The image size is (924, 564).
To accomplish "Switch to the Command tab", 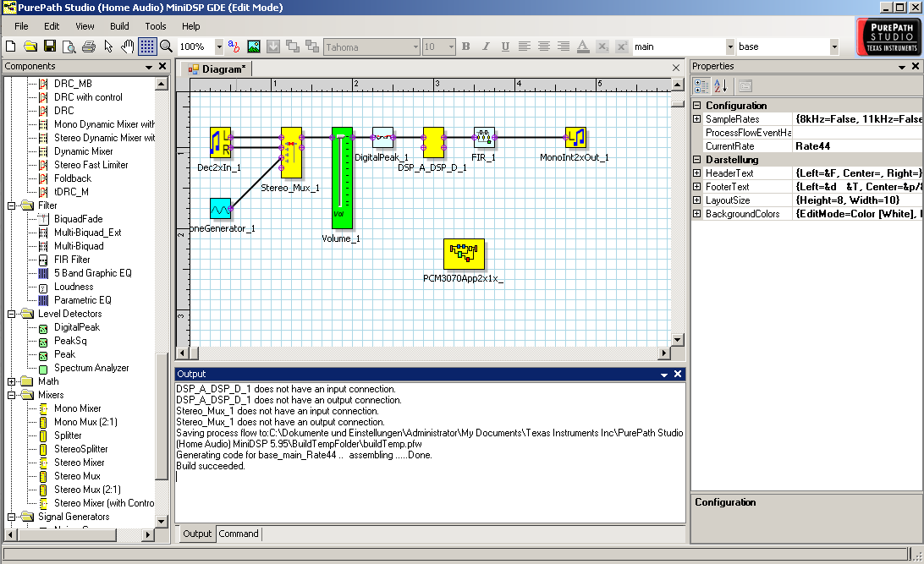I will click(239, 534).
